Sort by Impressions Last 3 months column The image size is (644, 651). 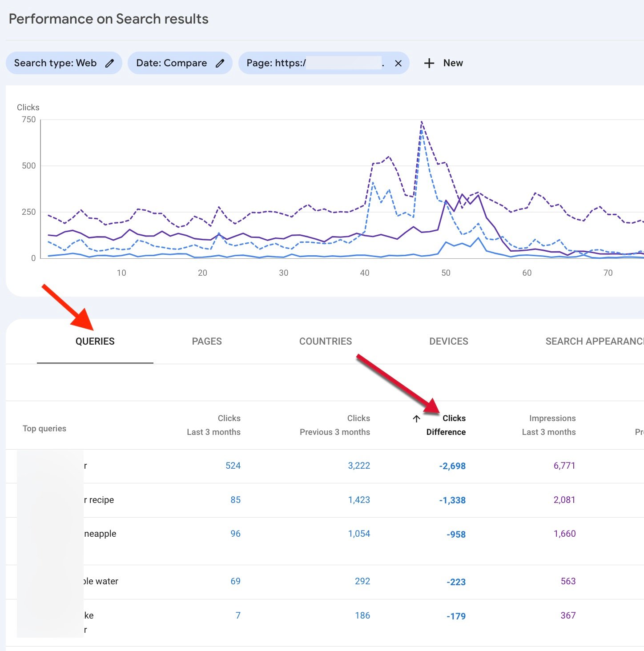[x=549, y=425]
